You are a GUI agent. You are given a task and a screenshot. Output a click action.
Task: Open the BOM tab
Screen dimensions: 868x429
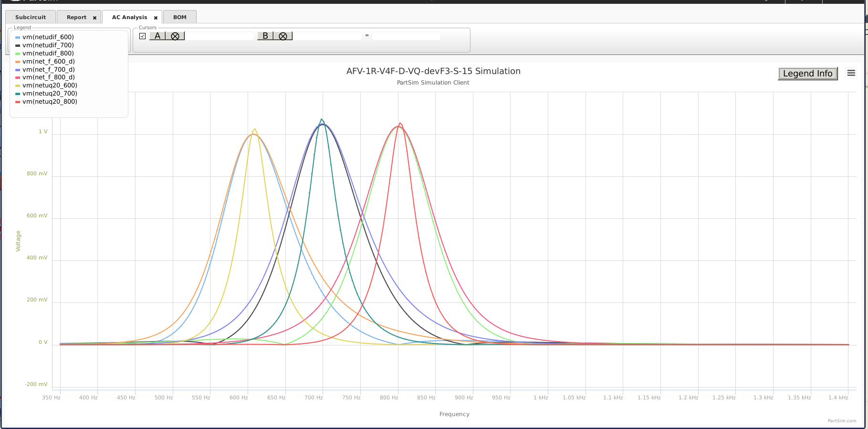coord(180,17)
